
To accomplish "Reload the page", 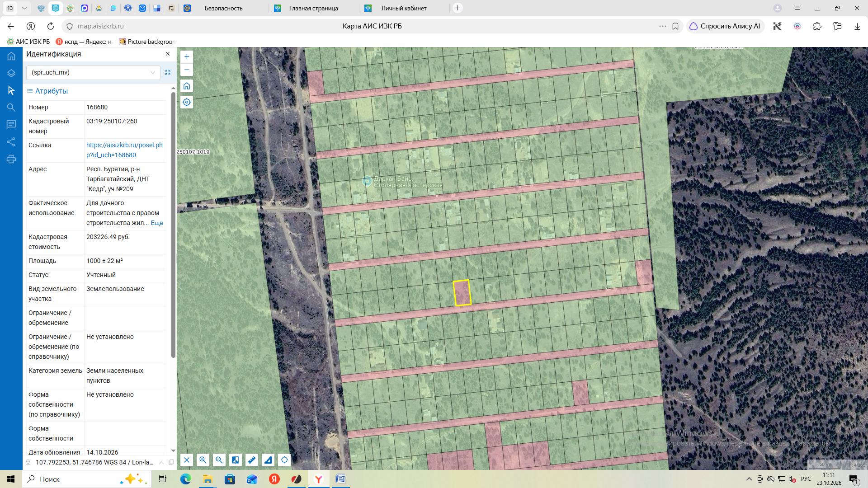I will point(51,26).
